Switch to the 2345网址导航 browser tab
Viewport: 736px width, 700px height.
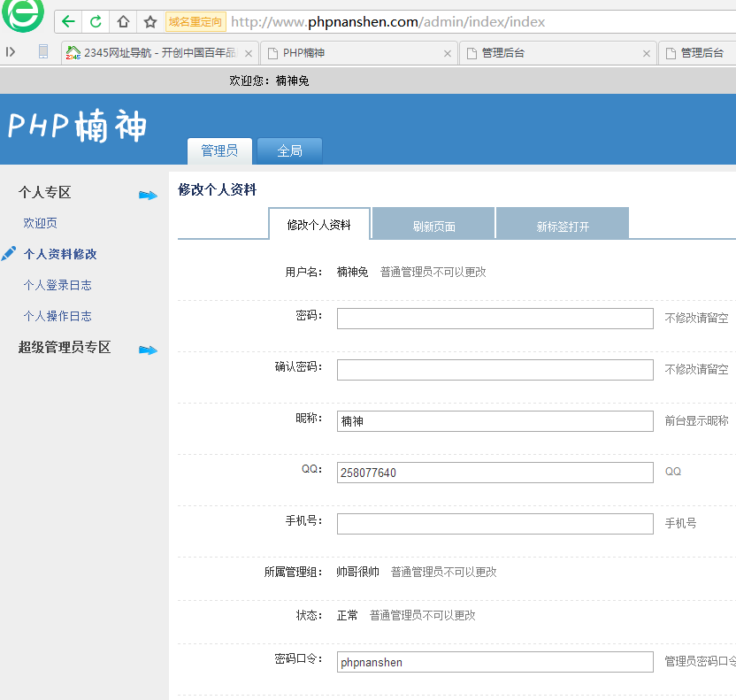click(x=159, y=53)
